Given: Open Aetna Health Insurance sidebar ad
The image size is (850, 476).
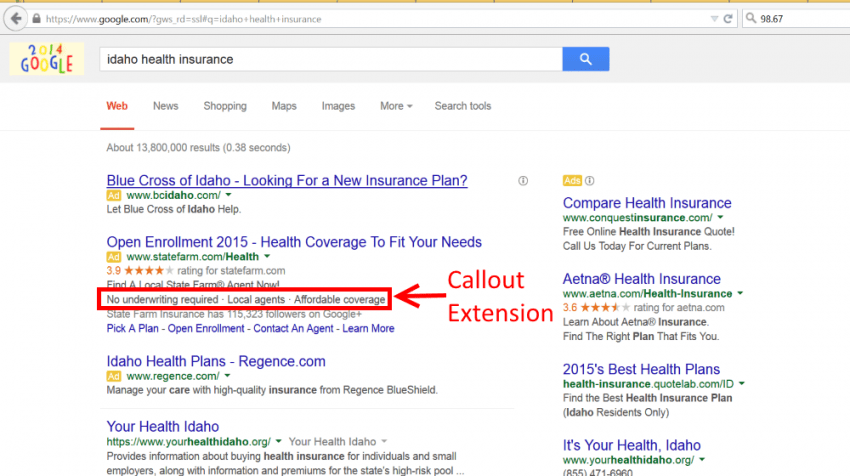Looking at the screenshot, I should point(641,279).
